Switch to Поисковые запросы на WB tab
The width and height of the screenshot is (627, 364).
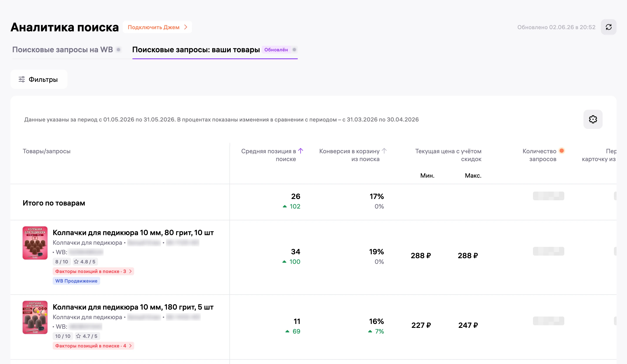62,49
